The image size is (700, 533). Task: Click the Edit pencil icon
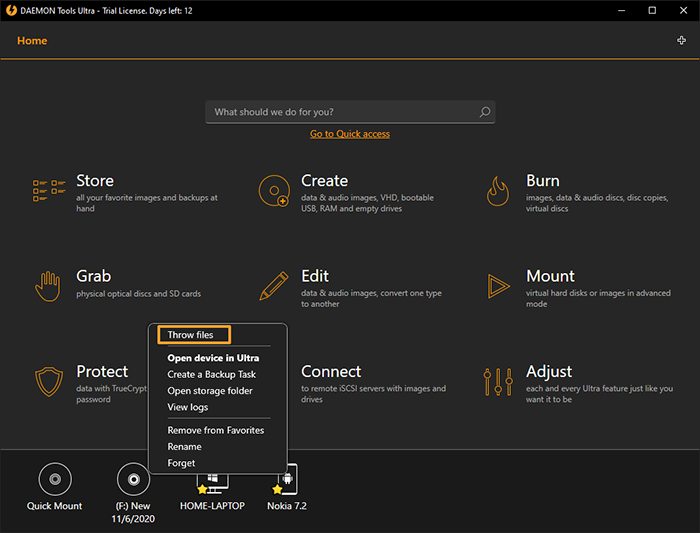point(274,286)
